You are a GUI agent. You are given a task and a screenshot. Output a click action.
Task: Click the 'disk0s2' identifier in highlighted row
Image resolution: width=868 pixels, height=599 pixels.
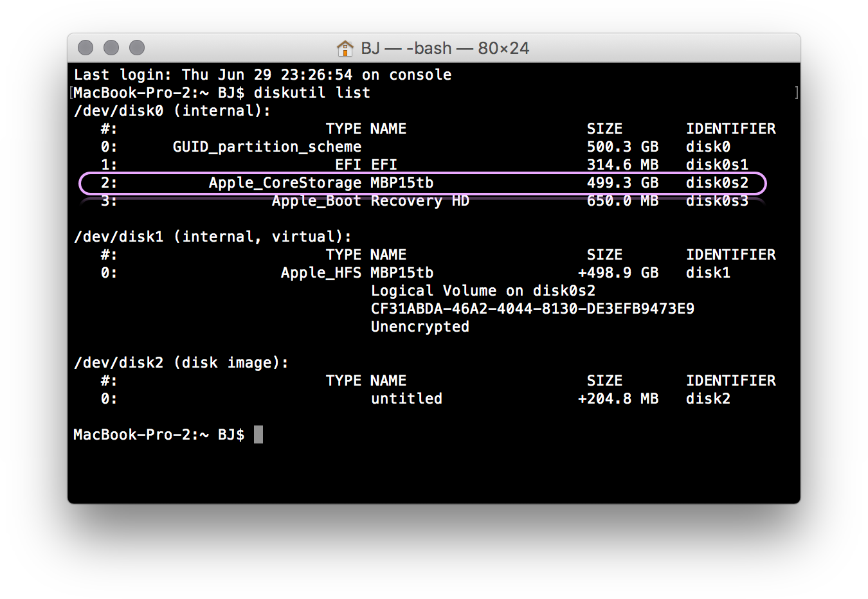[x=717, y=183]
